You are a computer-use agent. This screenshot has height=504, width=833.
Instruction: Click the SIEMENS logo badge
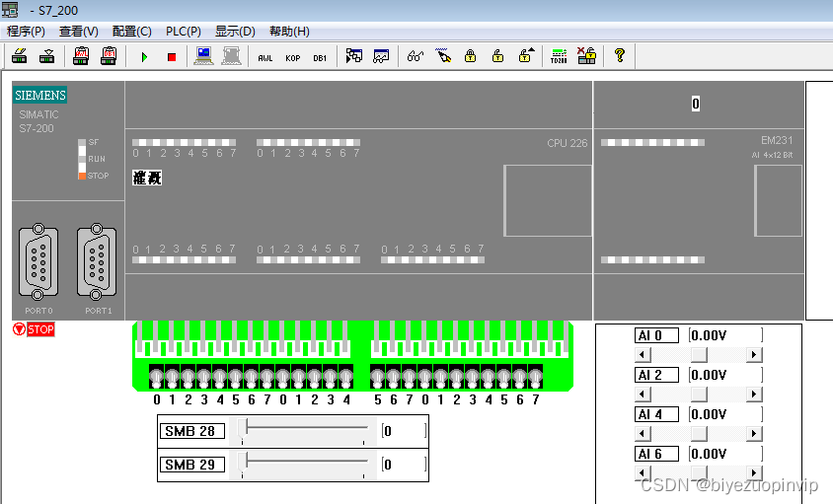(40, 95)
